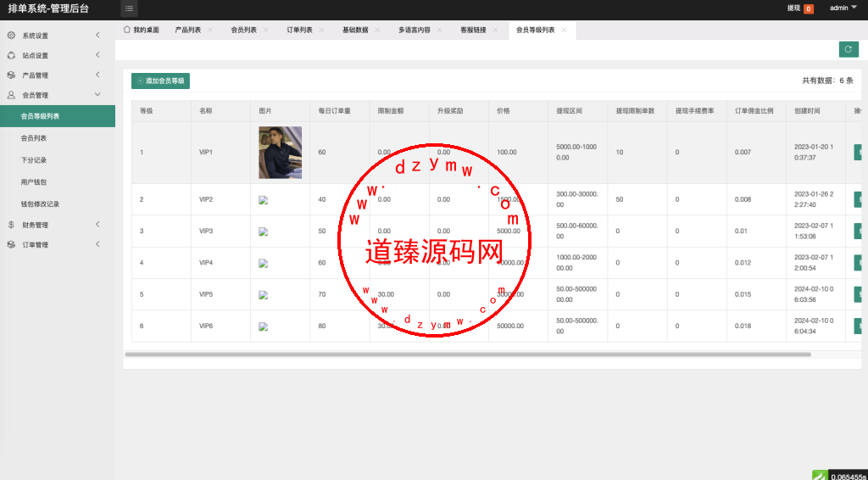Expand the 系统设置 menu chevron
Image resolution: width=868 pixels, height=480 pixels.
click(98, 35)
